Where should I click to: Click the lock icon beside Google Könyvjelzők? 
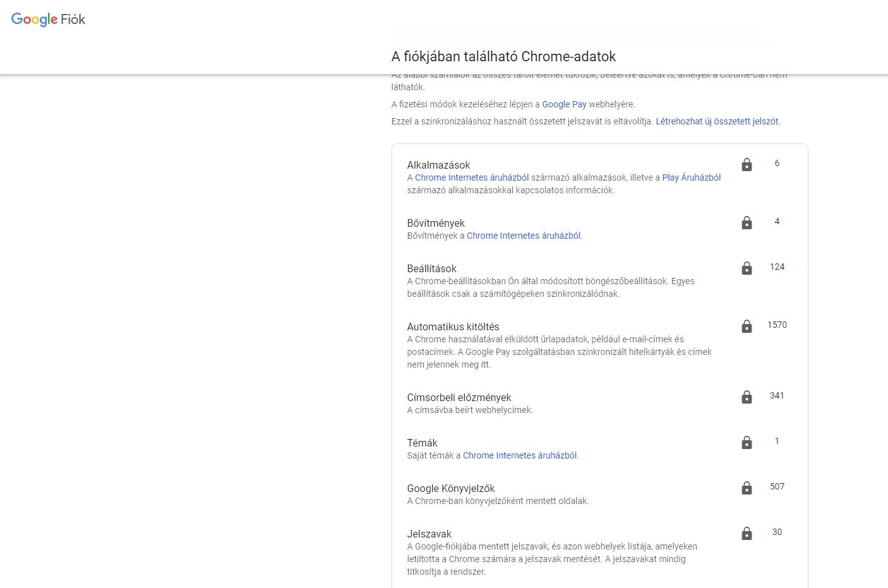[x=747, y=488]
